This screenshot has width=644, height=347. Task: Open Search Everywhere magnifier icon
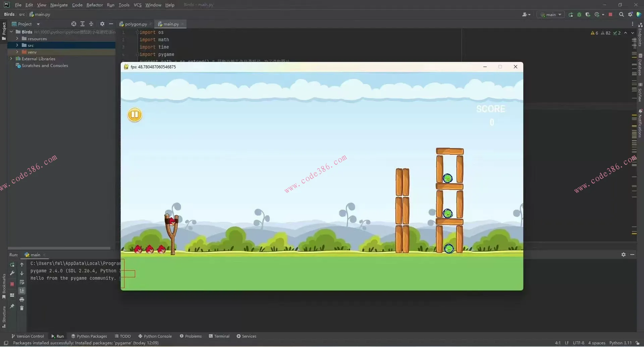[621, 15]
